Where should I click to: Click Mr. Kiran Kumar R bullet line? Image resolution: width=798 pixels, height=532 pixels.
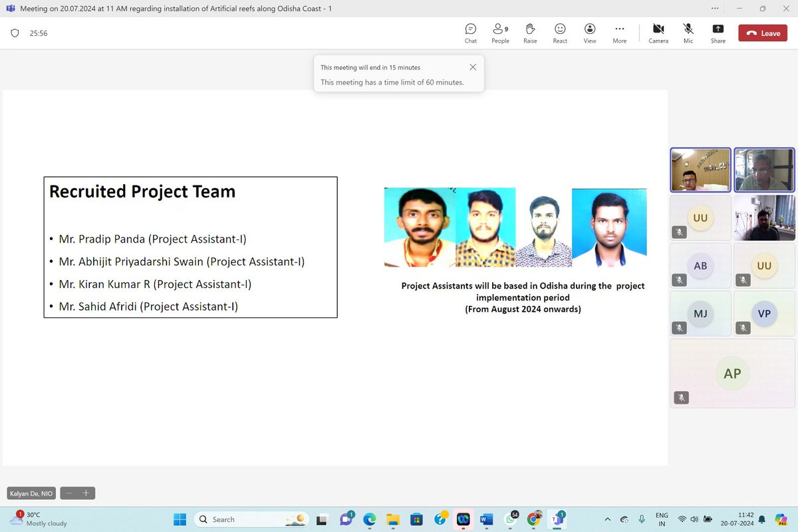[155, 284]
